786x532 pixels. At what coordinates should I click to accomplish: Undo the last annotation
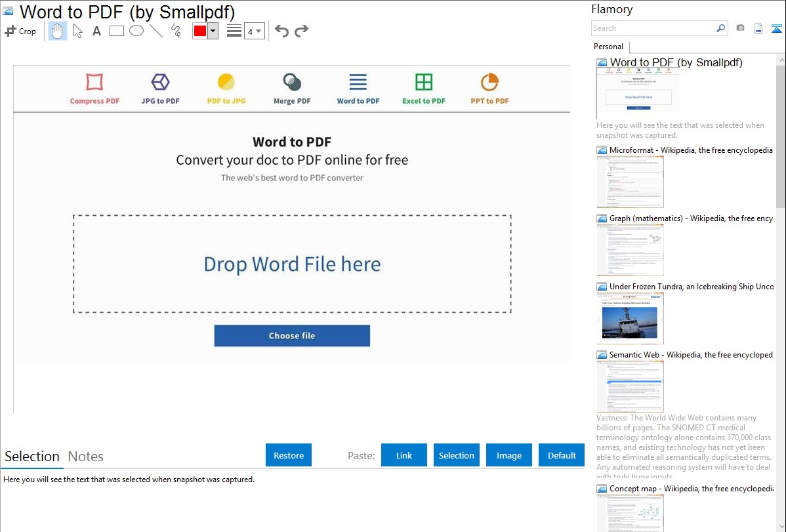coord(281,31)
